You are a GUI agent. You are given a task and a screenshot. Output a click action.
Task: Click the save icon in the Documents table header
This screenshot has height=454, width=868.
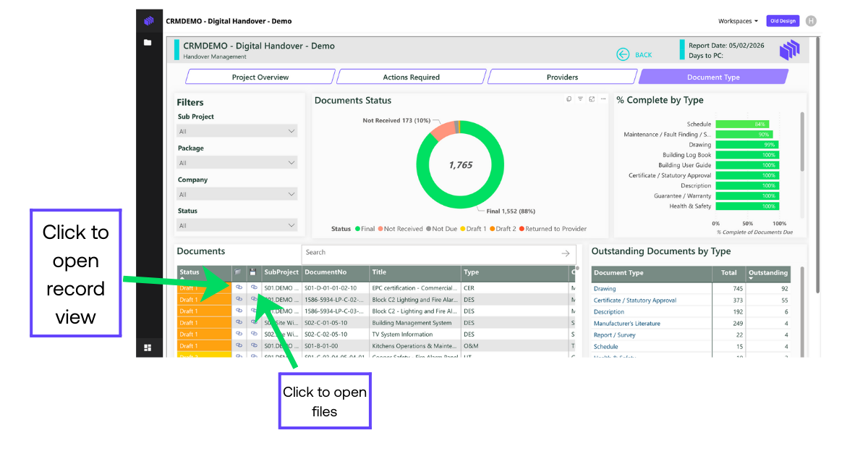253,272
